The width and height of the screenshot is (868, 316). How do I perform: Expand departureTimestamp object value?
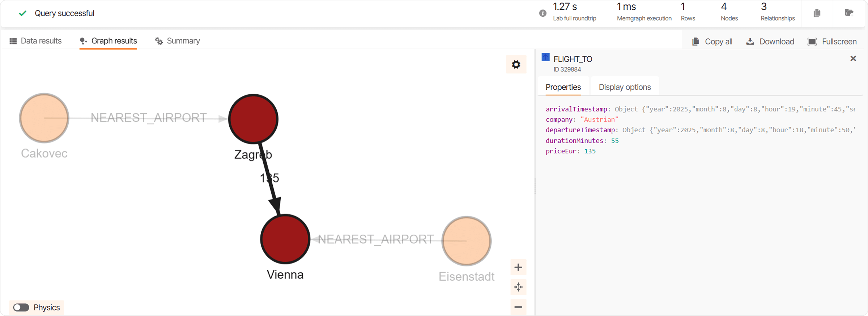[x=738, y=130]
